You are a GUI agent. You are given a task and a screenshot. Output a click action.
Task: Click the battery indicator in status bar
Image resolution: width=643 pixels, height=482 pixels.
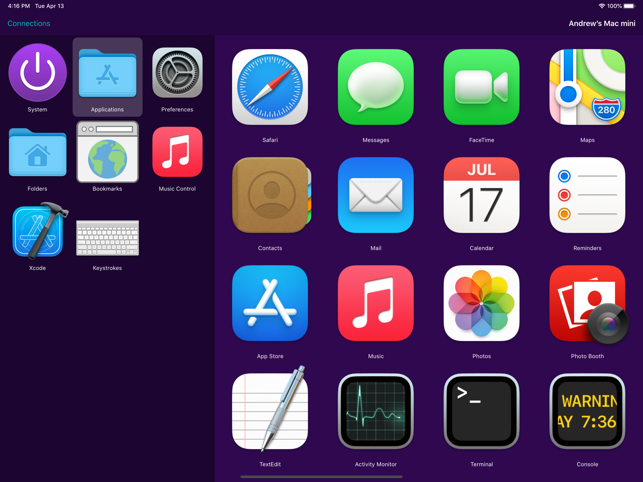click(629, 6)
